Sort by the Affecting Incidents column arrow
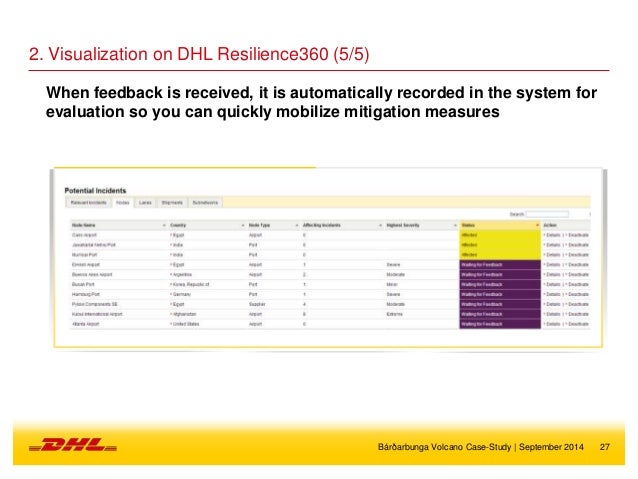 [x=380, y=225]
